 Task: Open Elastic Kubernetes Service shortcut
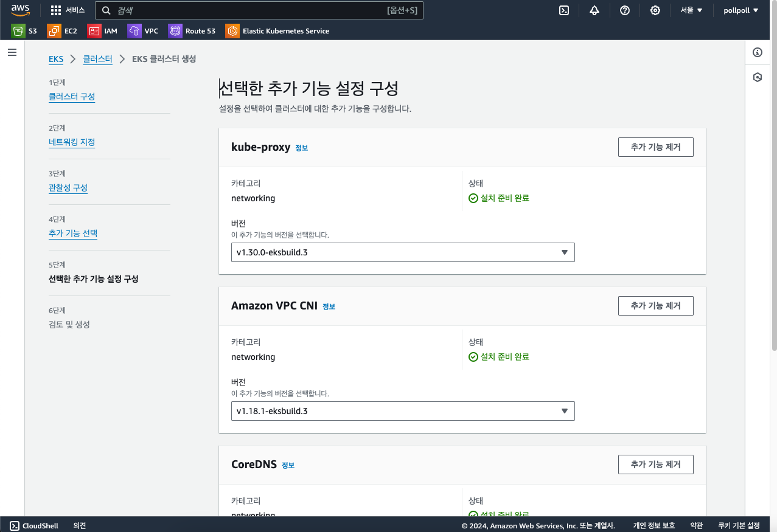coord(277,31)
